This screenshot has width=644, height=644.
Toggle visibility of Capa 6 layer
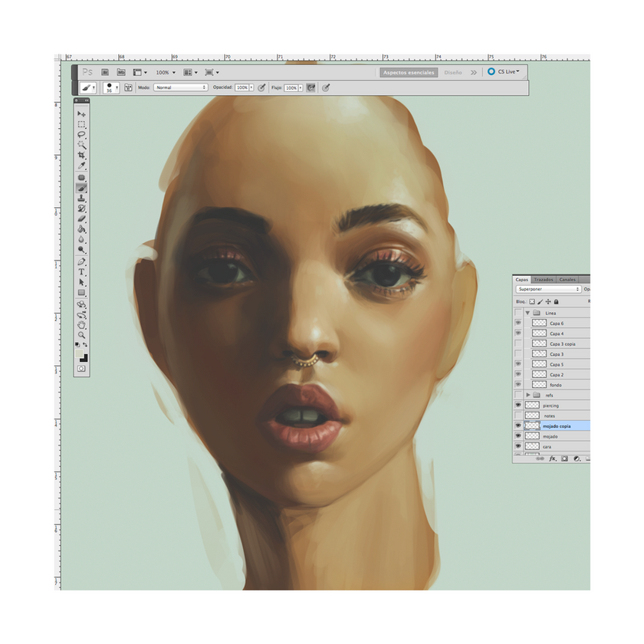[518, 324]
